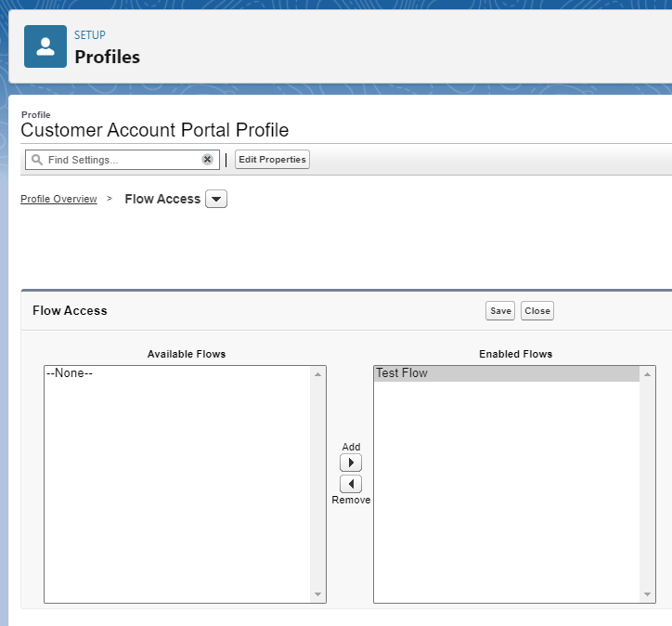
Task: Open the Flow Access dropdown menu
Action: click(x=216, y=199)
